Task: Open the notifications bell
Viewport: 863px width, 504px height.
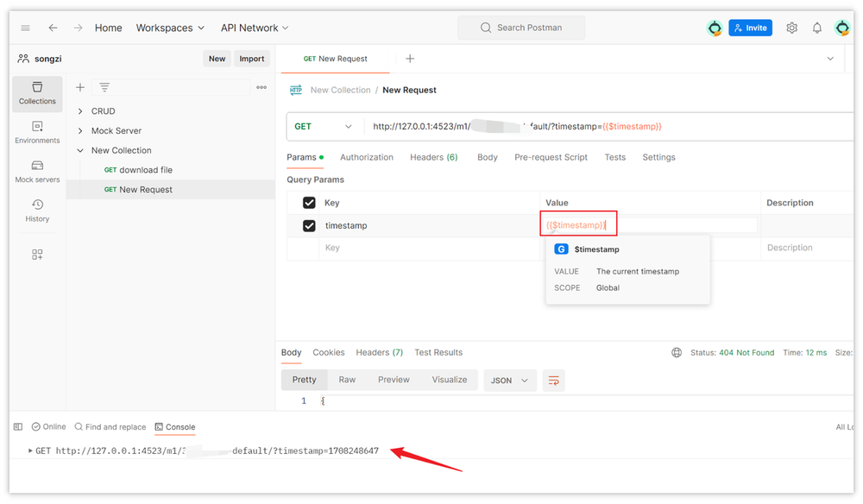Action: (816, 28)
